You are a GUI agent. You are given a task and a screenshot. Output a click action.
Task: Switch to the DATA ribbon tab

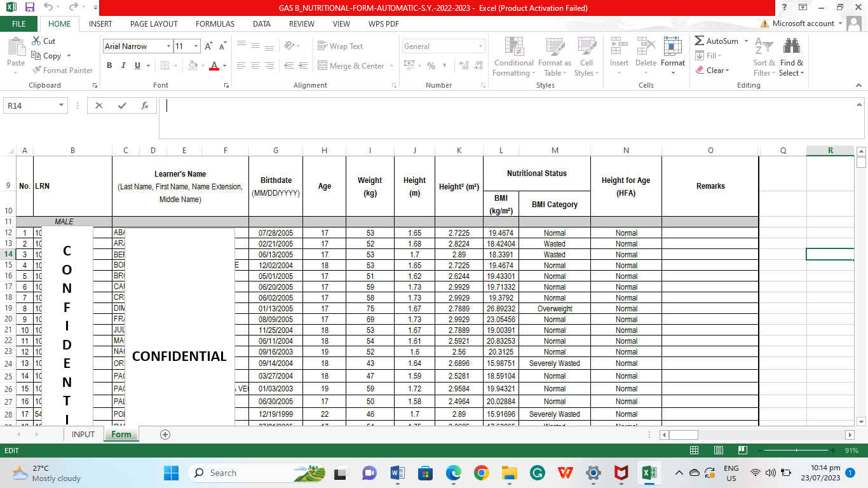(261, 24)
